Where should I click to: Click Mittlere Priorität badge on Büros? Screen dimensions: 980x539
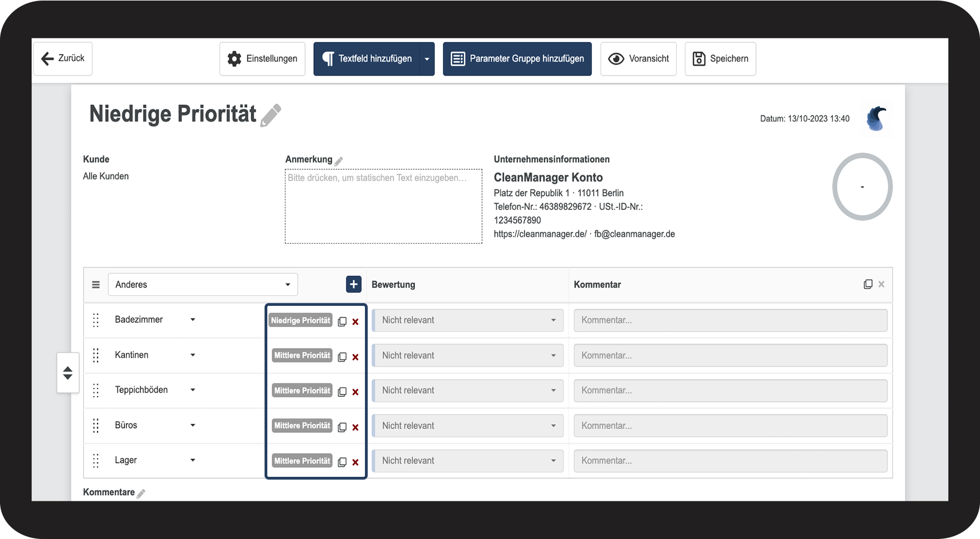(302, 426)
